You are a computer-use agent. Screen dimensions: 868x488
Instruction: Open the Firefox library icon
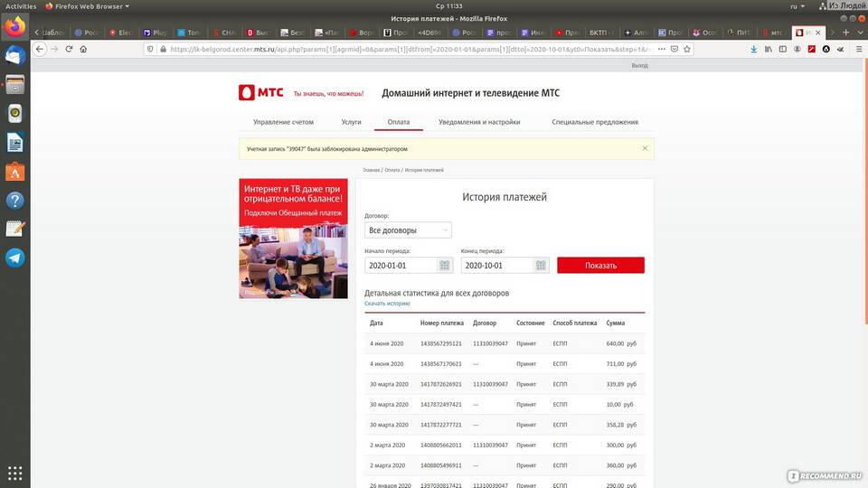tap(769, 49)
